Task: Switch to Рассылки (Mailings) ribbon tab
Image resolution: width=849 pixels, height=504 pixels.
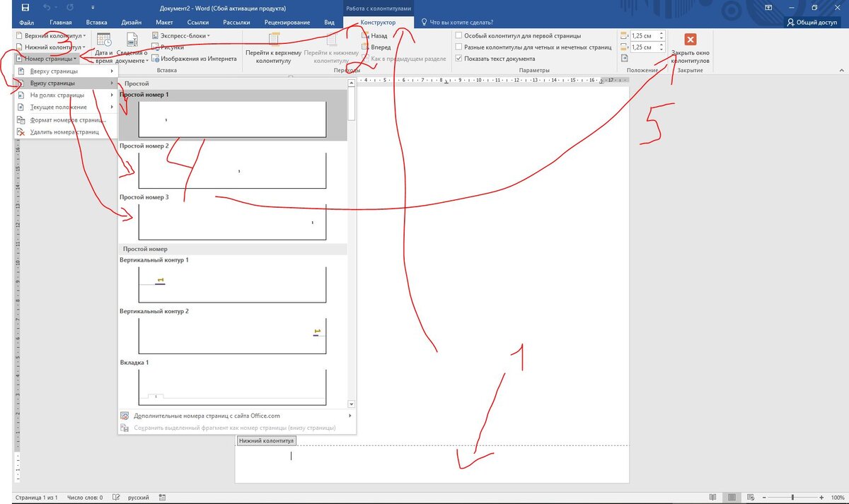Action: [236, 23]
